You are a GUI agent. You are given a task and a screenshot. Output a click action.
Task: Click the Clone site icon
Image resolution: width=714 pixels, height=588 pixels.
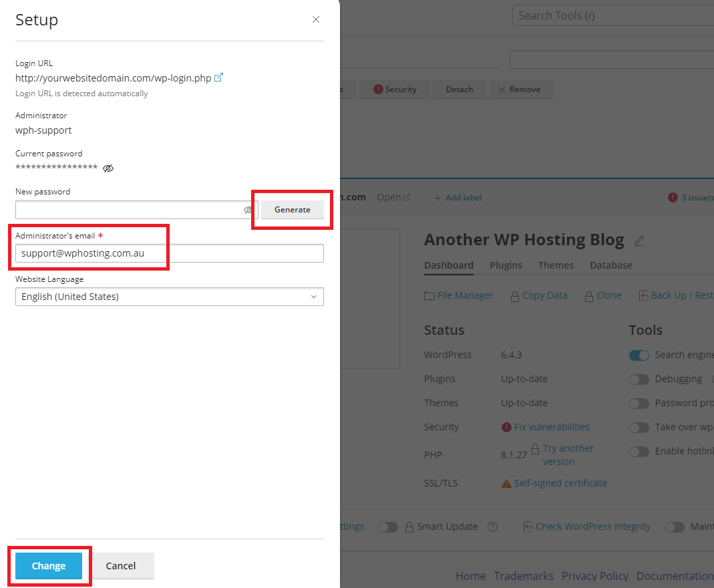point(590,295)
